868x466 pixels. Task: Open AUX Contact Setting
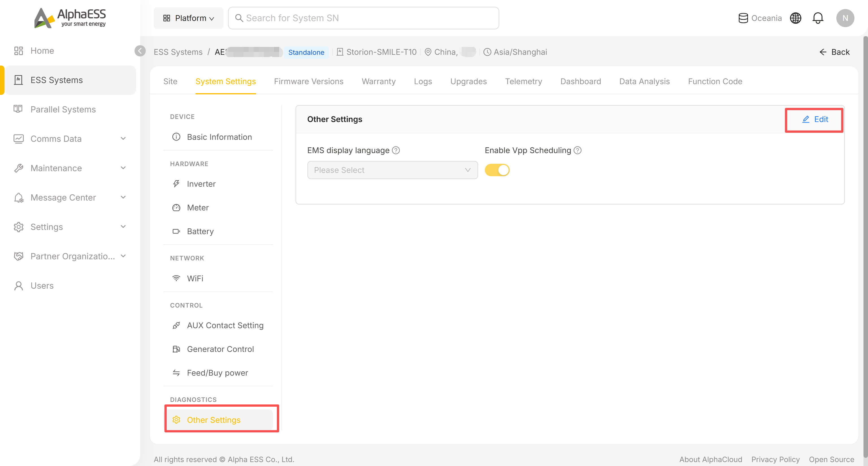pyautogui.click(x=218, y=326)
